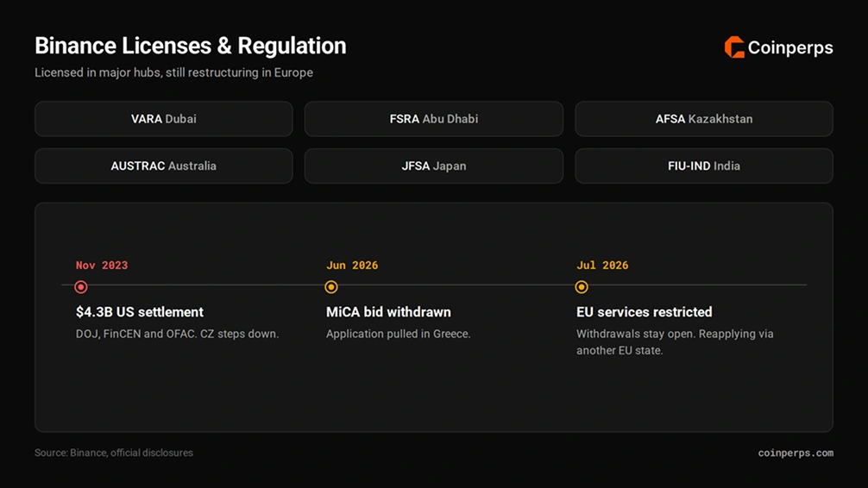This screenshot has height=488, width=868.
Task: Click the 'Nov 2023' date label
Action: click(102, 266)
